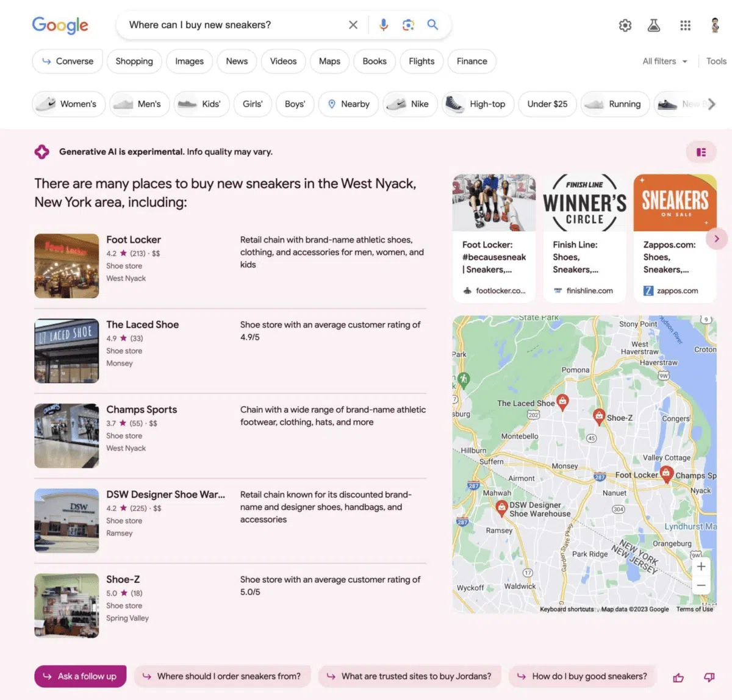Click the layout view icon near the AI results

click(x=701, y=152)
